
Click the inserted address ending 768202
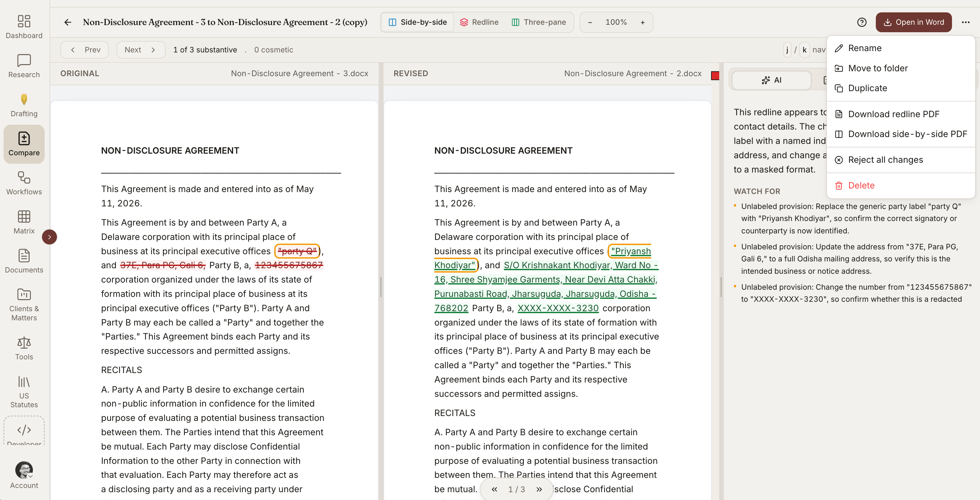pyautogui.click(x=546, y=287)
